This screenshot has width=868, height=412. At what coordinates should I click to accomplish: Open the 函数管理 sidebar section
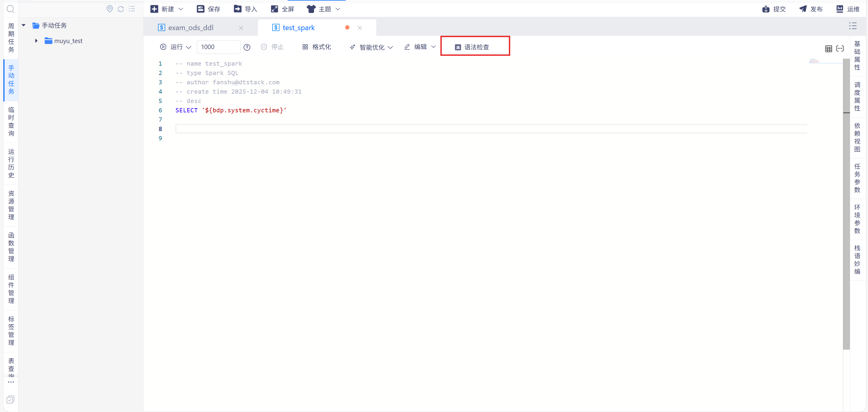pyautogui.click(x=11, y=247)
